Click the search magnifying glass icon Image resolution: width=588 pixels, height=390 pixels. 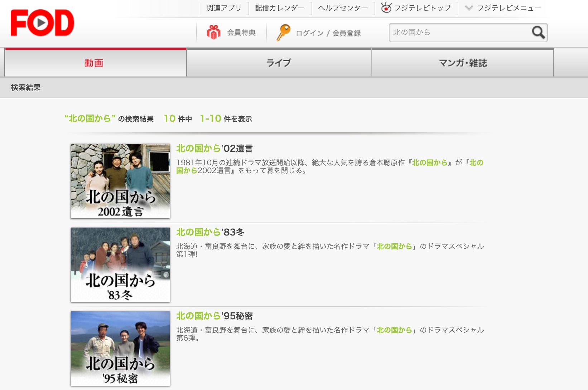538,33
